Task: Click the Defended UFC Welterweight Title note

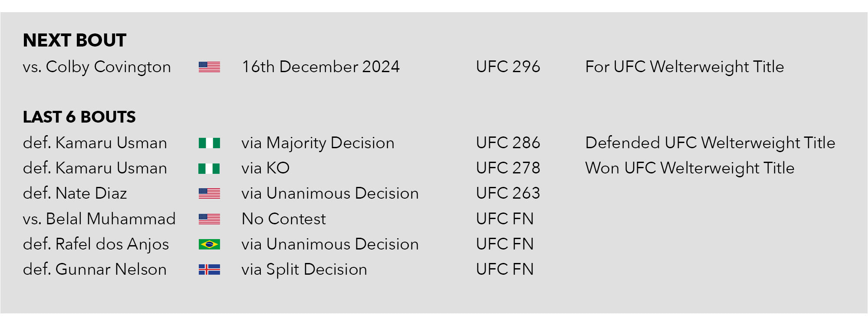Action: pos(710,143)
